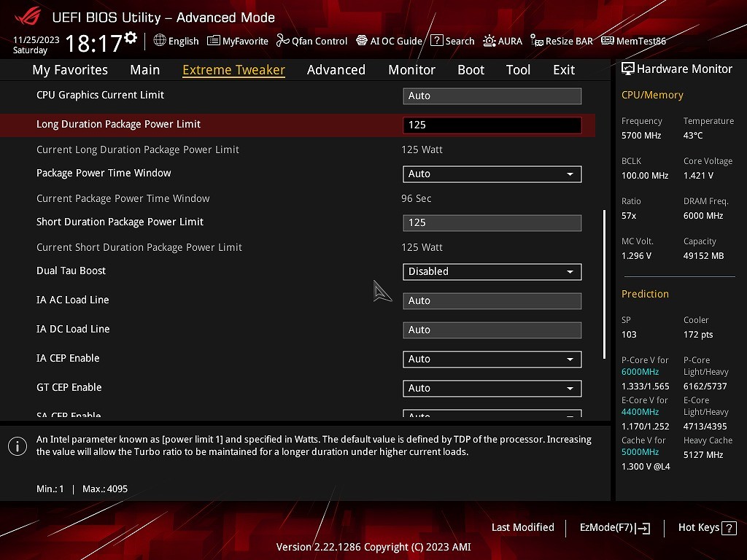Switch to the Main tab
Viewport: 747px width, 560px height.
pos(145,69)
